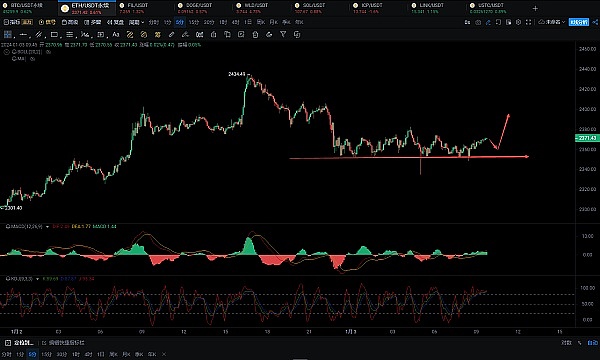Open the filter funnel icon

click(x=283, y=34)
